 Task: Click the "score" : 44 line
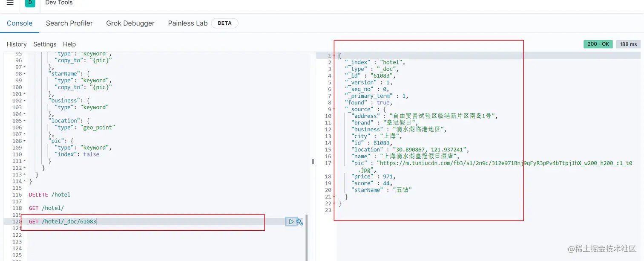[x=372, y=183]
